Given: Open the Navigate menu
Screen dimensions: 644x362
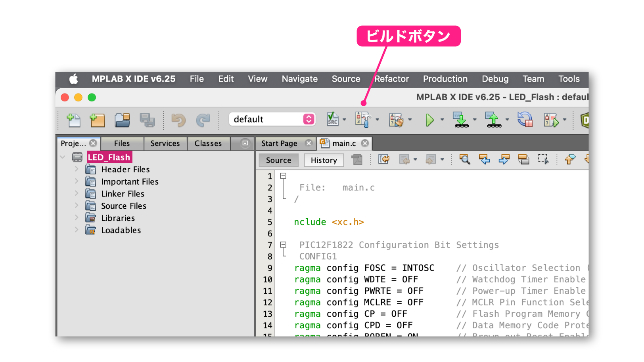Looking at the screenshot, I should [300, 79].
